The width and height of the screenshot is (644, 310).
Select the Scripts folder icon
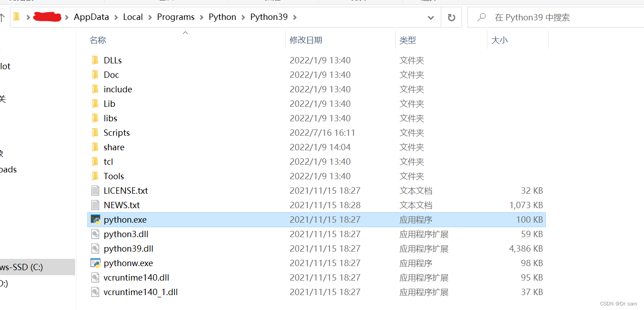(x=95, y=133)
